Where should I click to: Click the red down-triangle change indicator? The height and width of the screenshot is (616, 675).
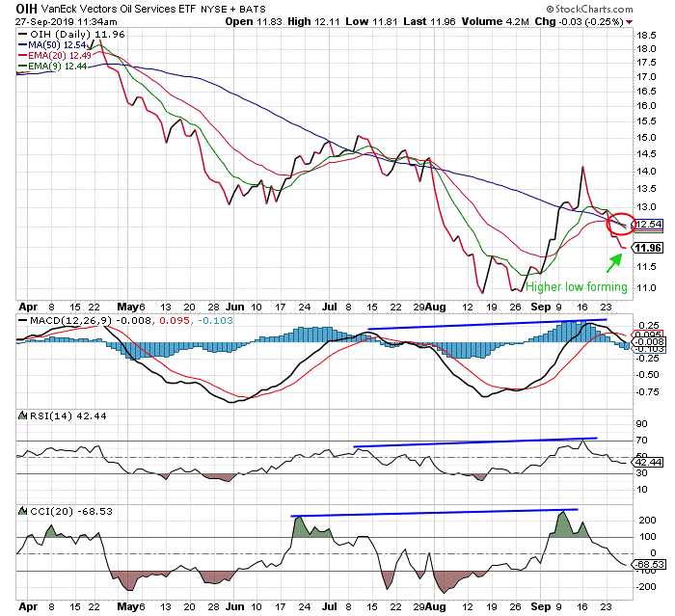[x=630, y=22]
